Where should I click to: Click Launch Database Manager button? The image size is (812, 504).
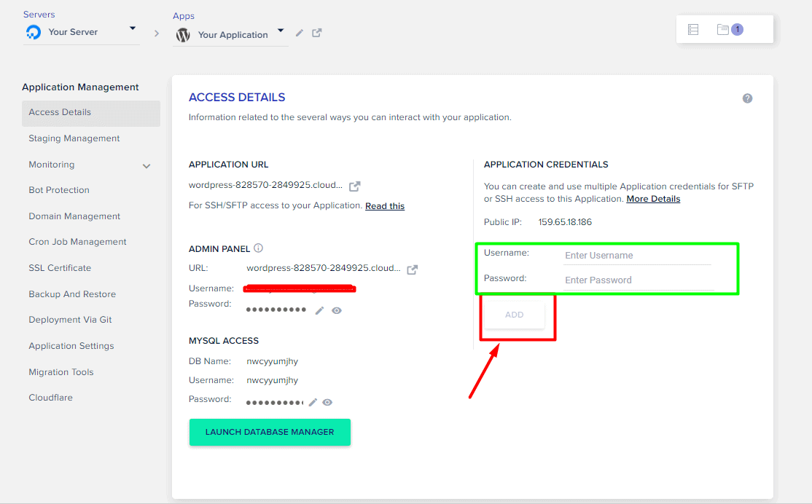[270, 432]
